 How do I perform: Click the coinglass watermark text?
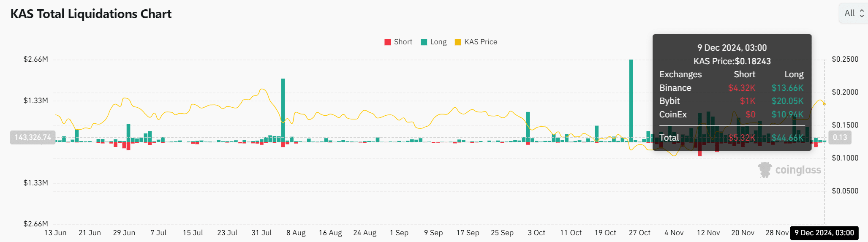[798, 170]
